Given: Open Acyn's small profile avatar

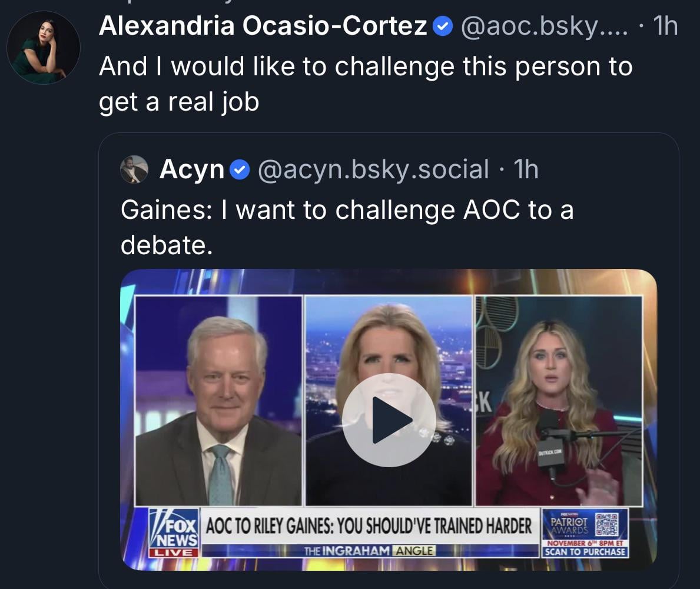Looking at the screenshot, I should click(134, 169).
